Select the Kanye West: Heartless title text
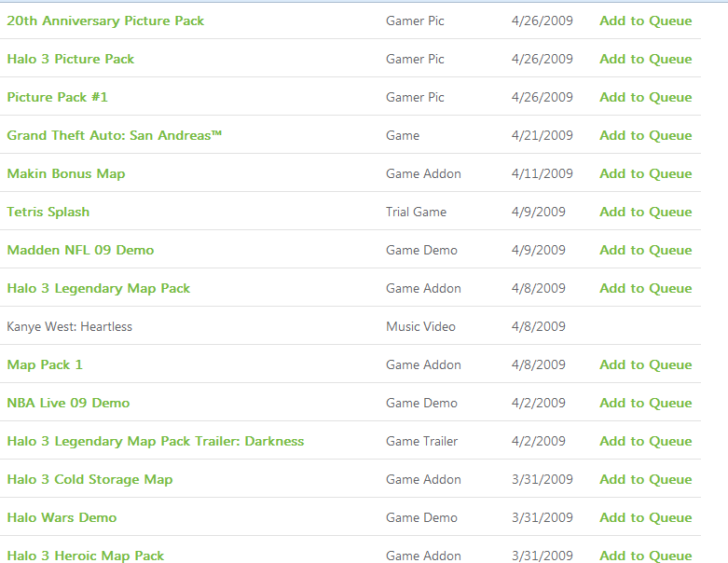This screenshot has width=728, height=563. click(x=70, y=327)
